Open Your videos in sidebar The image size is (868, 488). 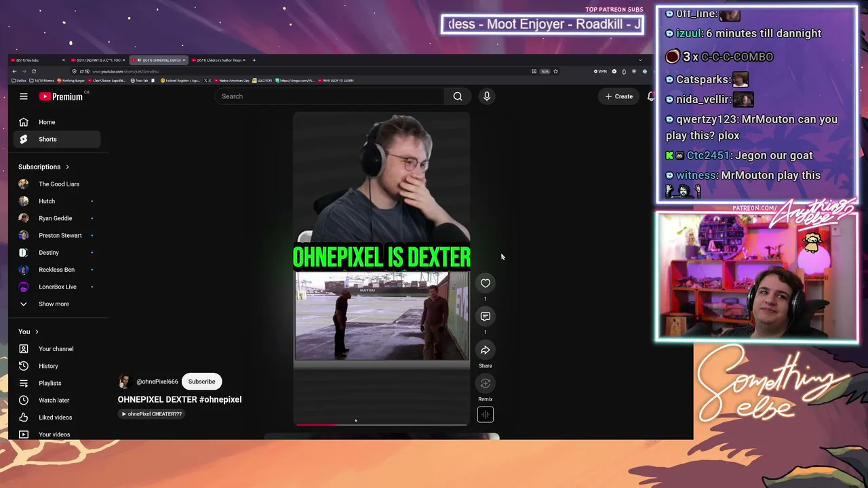coord(57,434)
